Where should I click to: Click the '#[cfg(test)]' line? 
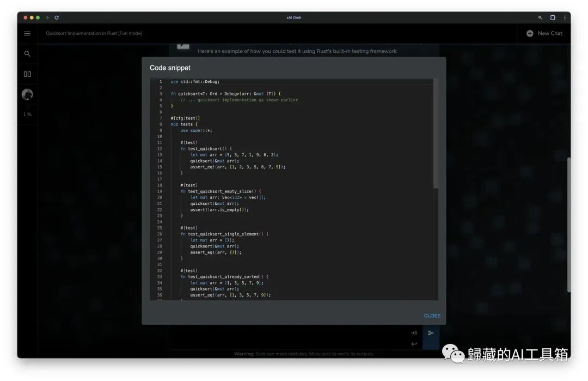point(185,118)
